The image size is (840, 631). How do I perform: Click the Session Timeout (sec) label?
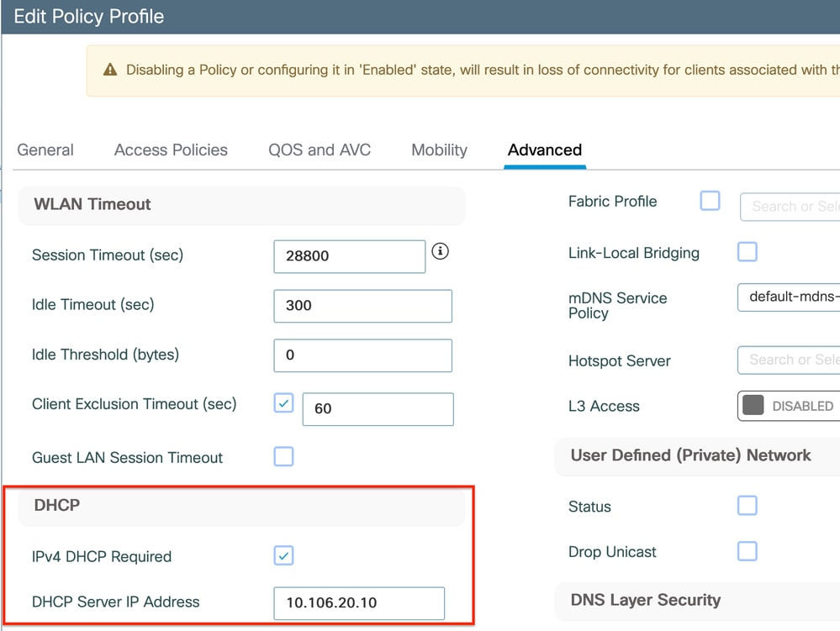point(108,255)
